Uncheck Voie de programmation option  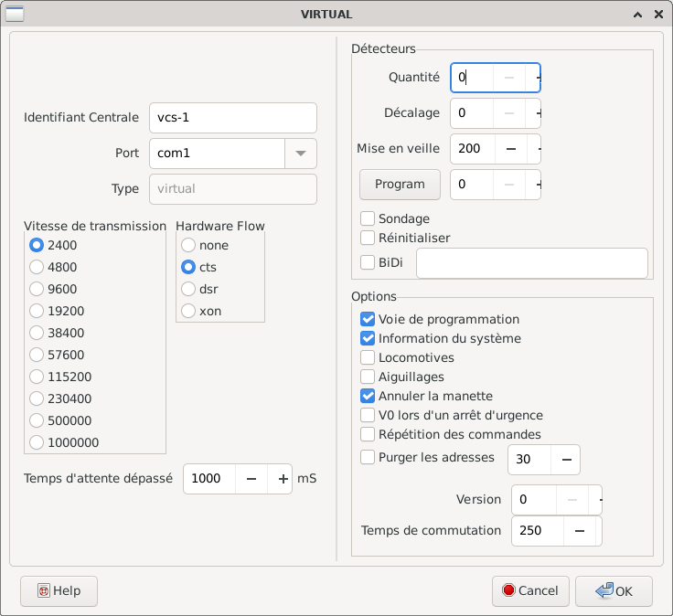tap(368, 319)
